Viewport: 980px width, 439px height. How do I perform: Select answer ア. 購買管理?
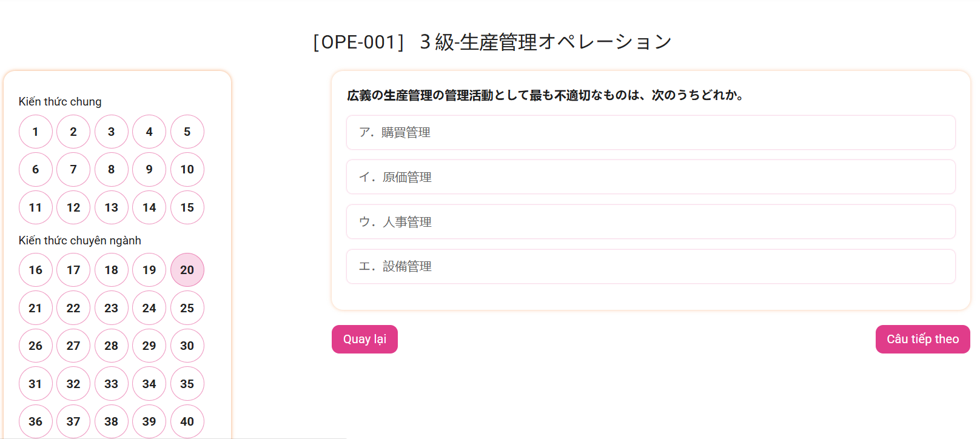(x=650, y=132)
